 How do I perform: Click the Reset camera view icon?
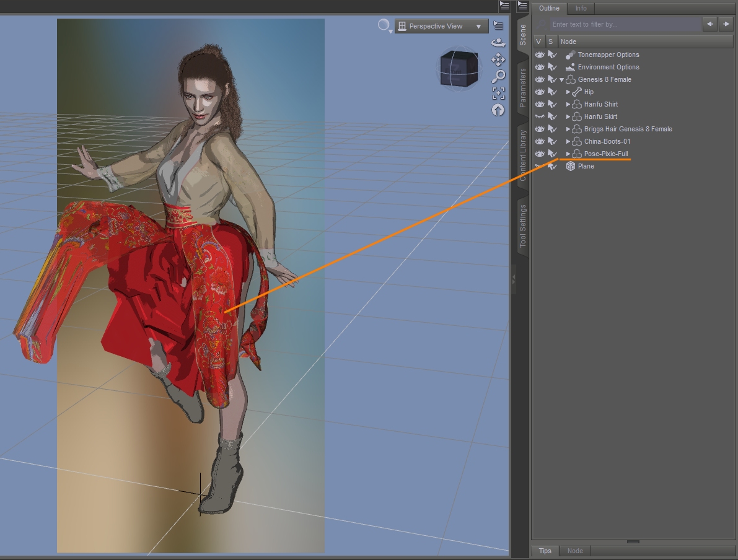[x=498, y=110]
